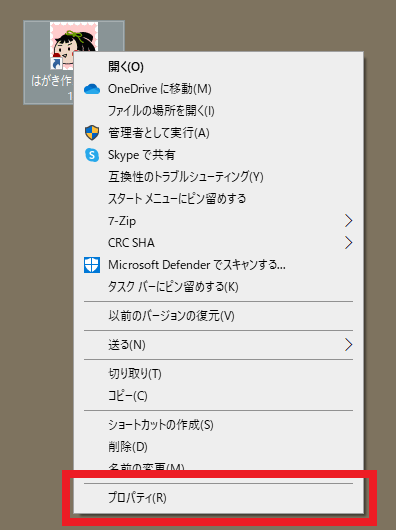This screenshot has height=530, width=396.
Task: Click the Microsoft Defender shield icon
Action: click(92, 265)
